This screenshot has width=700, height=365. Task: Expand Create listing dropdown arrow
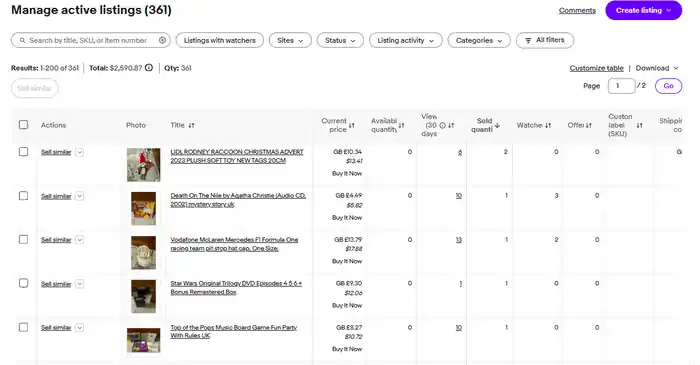669,10
